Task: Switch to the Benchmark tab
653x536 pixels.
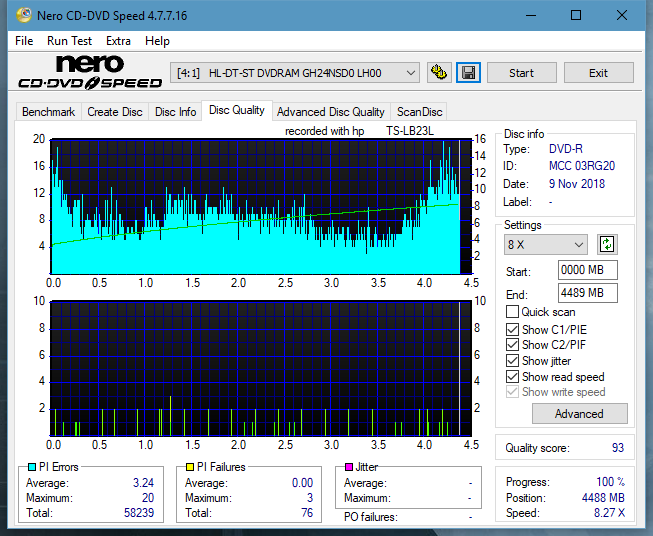Action: 48,112
